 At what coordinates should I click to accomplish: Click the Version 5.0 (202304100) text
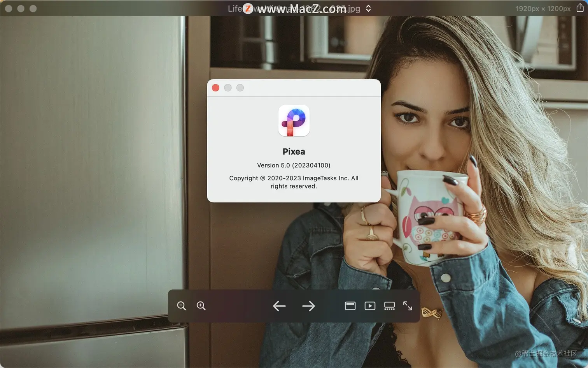pos(294,166)
